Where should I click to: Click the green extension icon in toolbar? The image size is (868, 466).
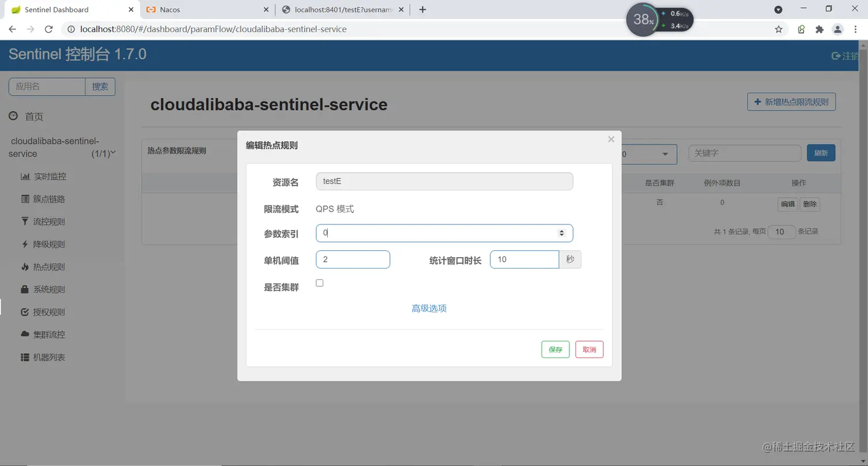[801, 29]
